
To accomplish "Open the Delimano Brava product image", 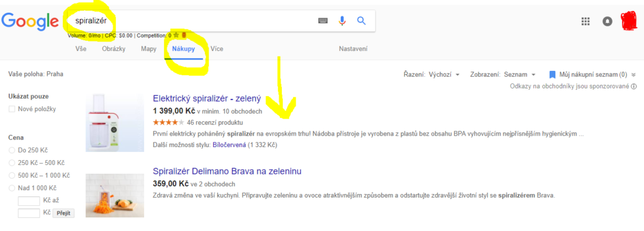I will (115, 195).
